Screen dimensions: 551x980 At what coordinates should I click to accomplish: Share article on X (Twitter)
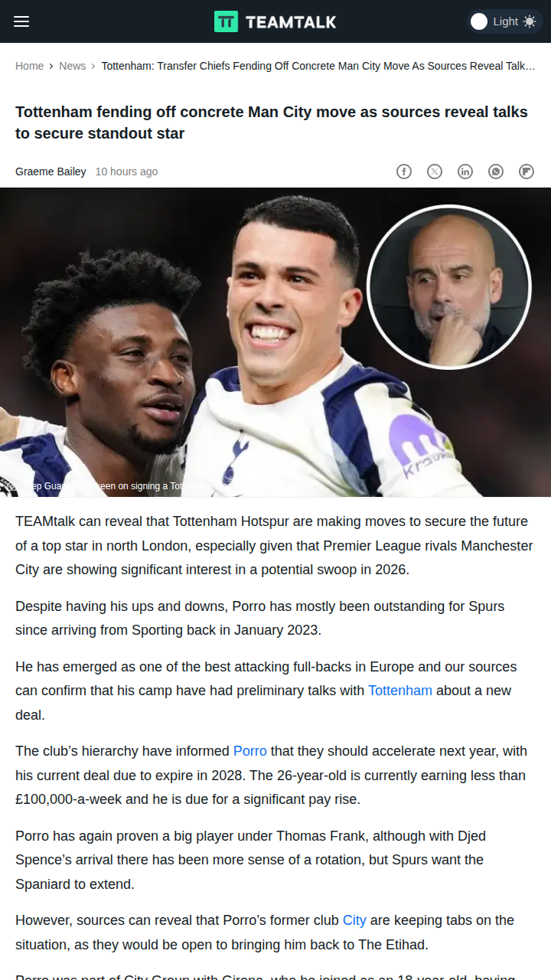click(435, 171)
